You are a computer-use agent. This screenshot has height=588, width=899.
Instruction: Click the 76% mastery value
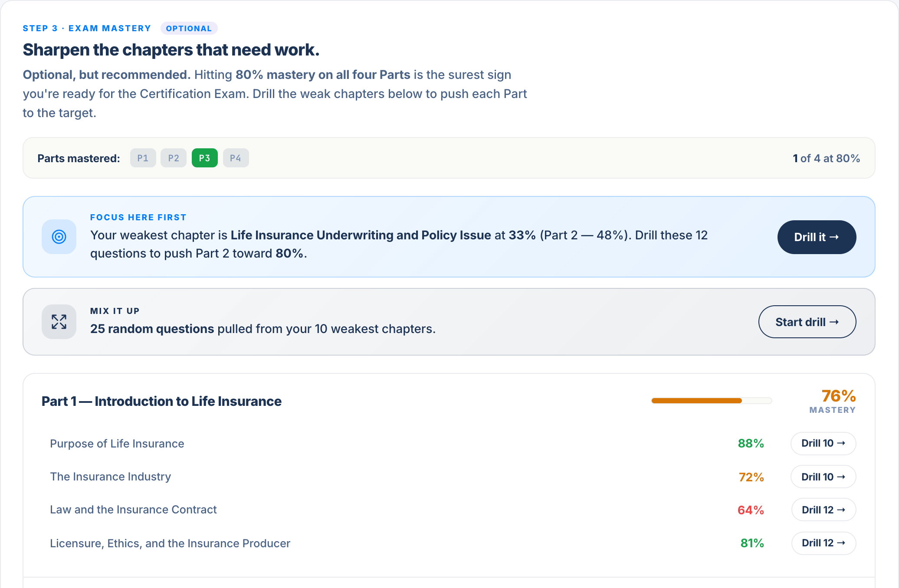[838, 396]
